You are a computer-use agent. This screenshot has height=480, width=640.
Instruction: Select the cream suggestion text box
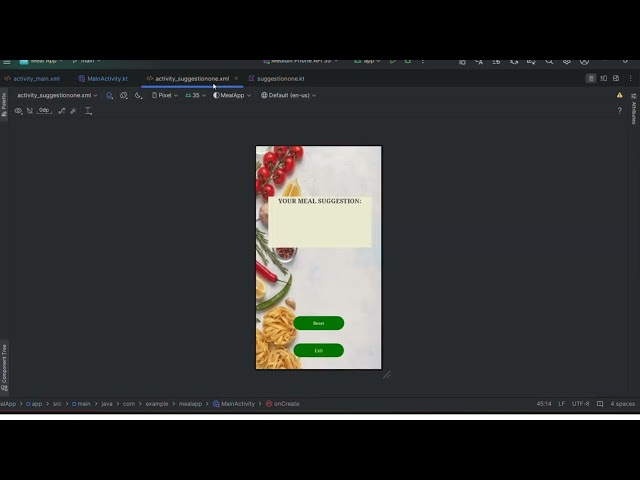pyautogui.click(x=320, y=222)
